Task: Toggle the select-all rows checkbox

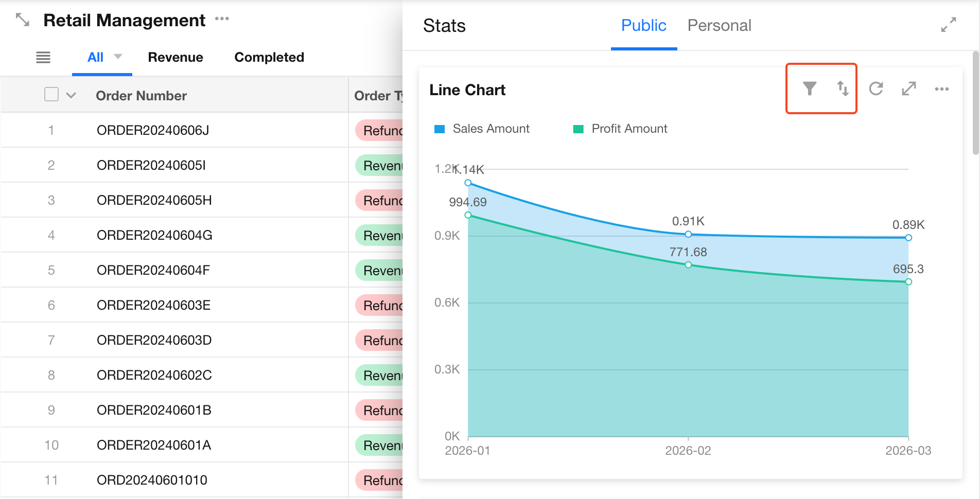Action: tap(51, 95)
